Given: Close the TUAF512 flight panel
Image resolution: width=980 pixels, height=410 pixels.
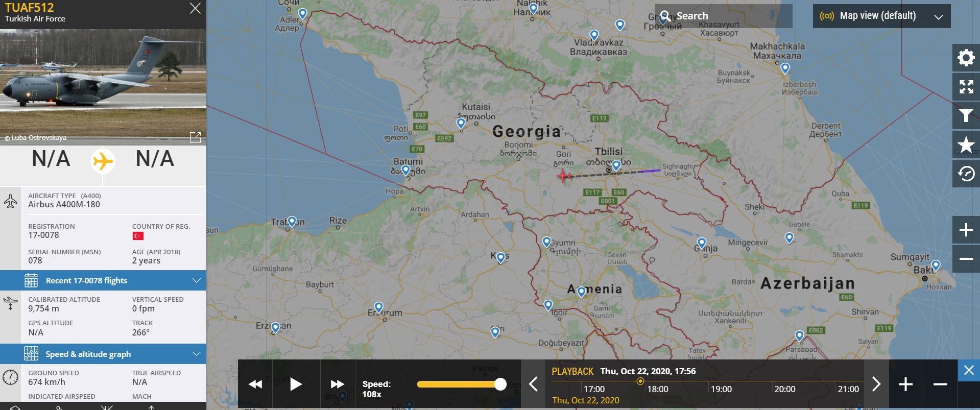Looking at the screenshot, I should click(195, 9).
